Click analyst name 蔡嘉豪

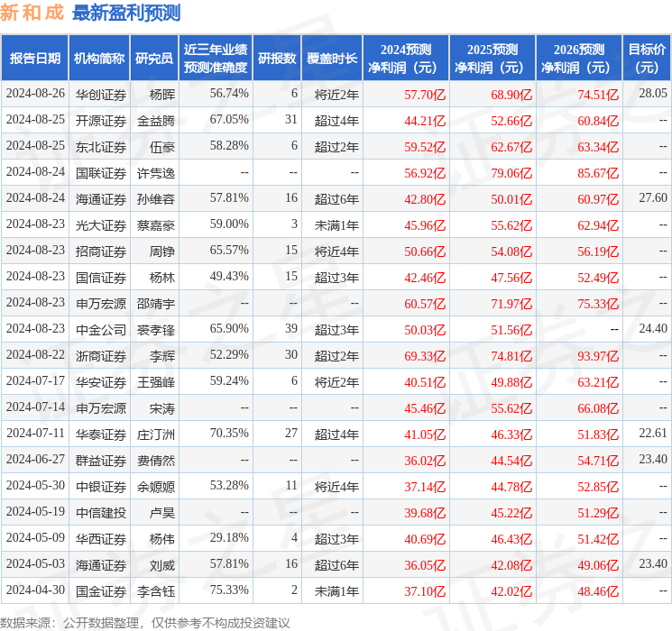tap(156, 225)
